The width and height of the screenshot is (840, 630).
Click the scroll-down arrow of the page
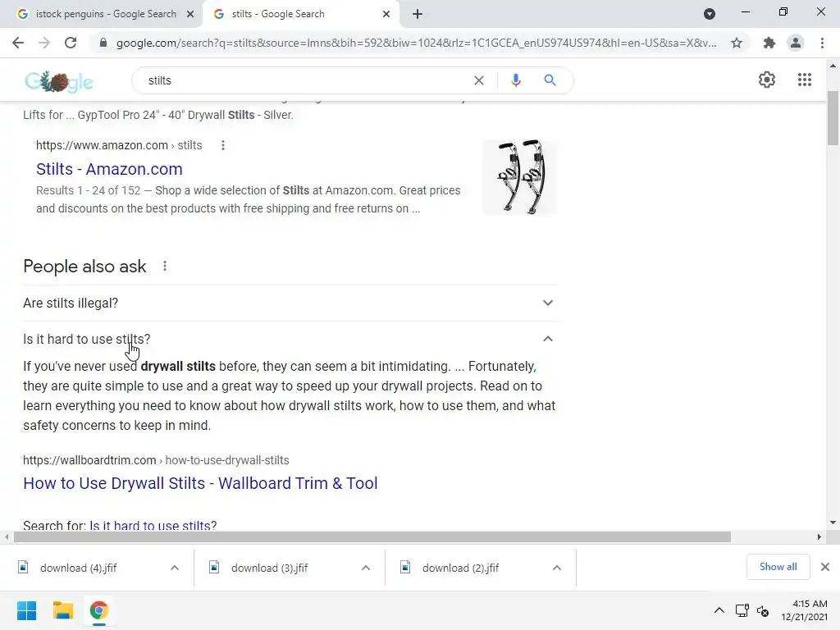(x=833, y=523)
